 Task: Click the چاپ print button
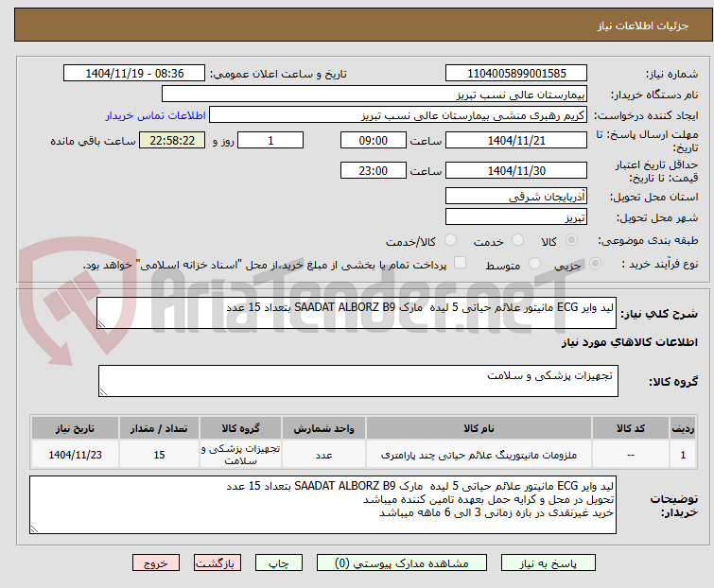tap(279, 563)
